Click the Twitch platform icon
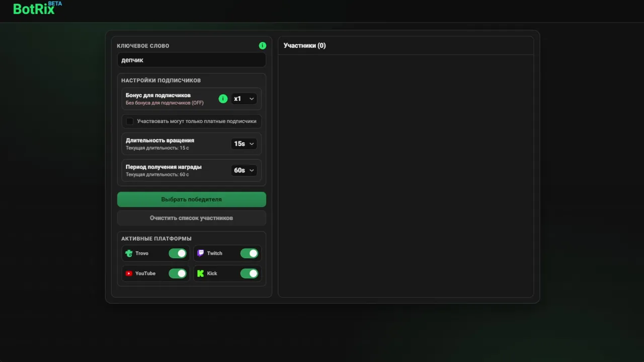 pos(201,253)
